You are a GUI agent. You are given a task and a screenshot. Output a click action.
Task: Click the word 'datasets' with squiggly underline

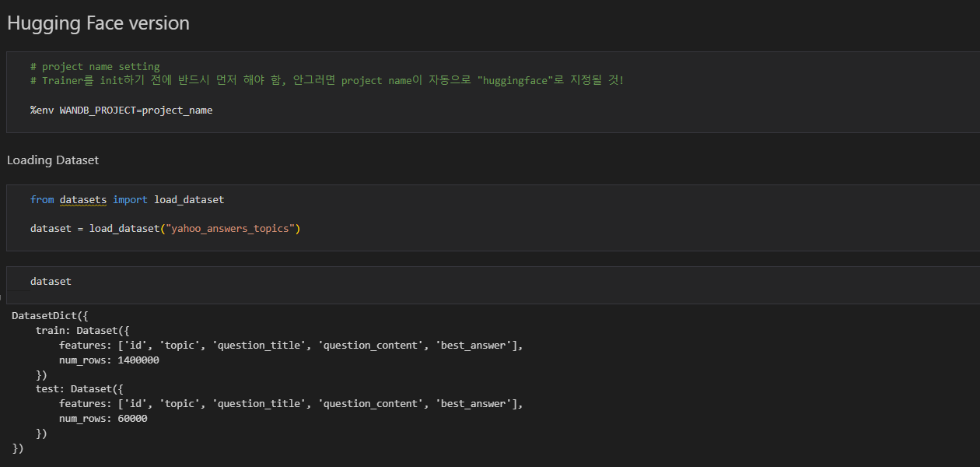pos(83,200)
